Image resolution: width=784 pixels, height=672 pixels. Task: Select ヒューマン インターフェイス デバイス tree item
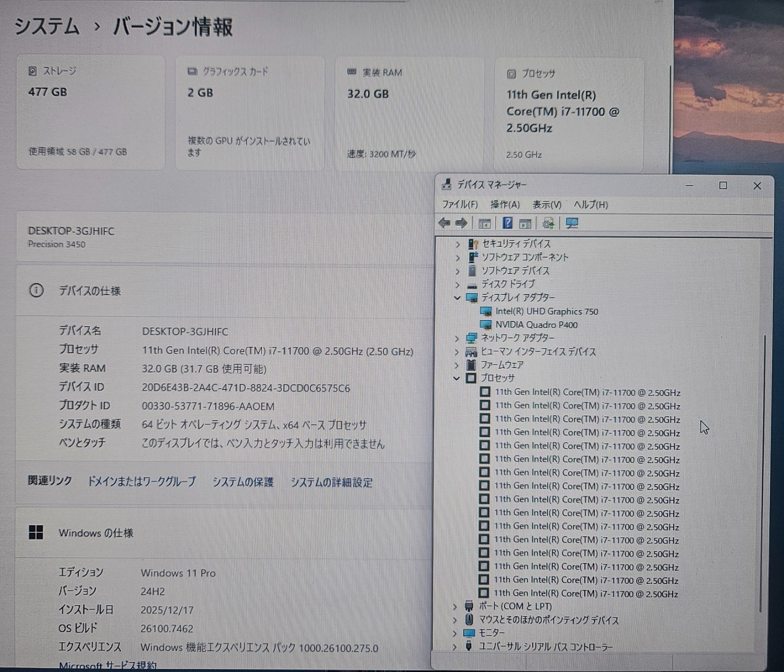click(x=538, y=352)
